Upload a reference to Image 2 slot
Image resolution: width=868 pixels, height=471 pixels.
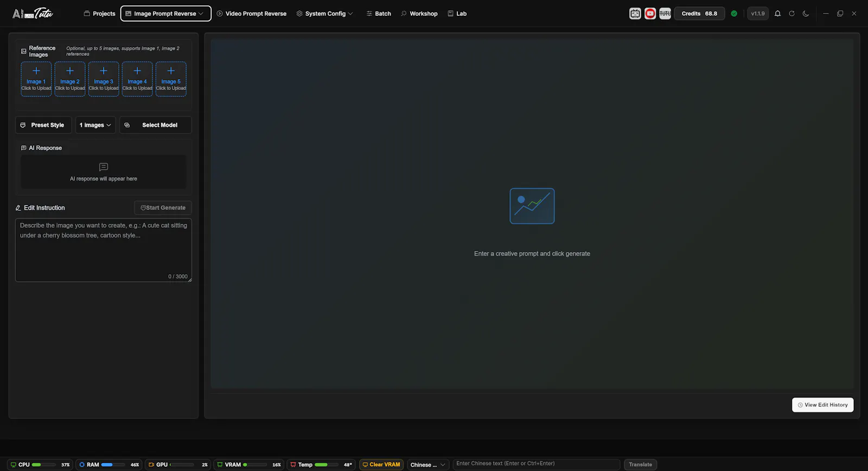tap(70, 79)
